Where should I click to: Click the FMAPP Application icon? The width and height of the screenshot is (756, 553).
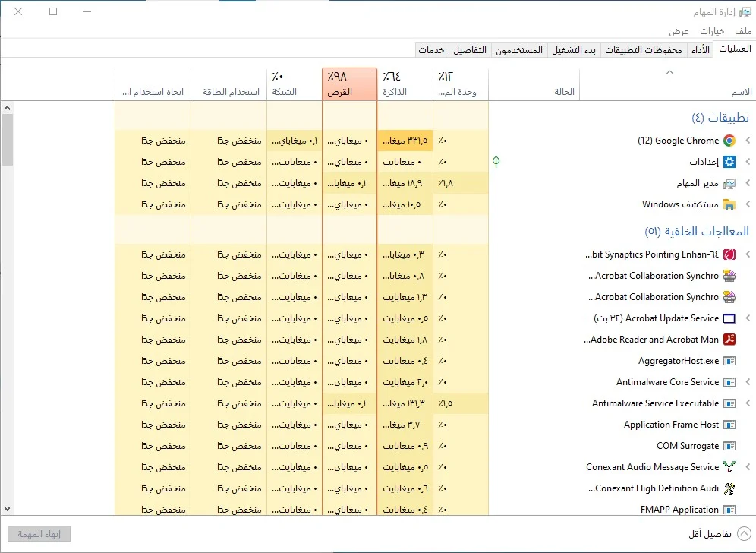click(x=729, y=510)
